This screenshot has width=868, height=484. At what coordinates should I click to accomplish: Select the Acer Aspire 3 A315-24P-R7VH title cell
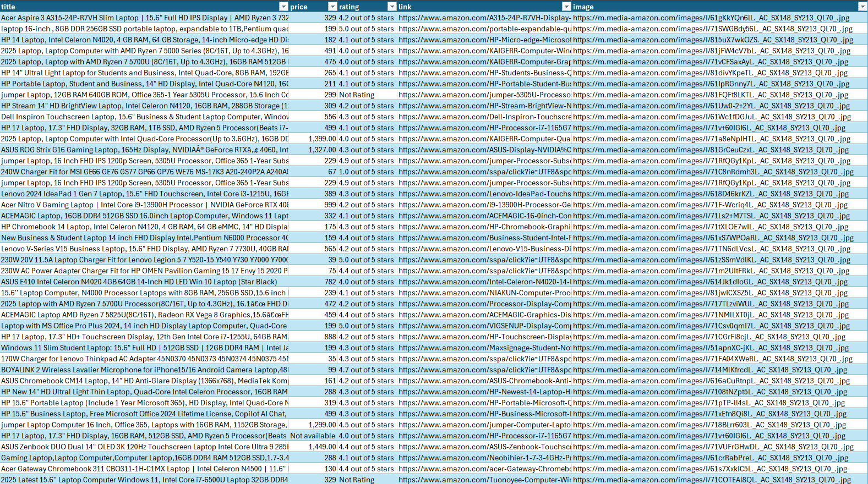coord(144,18)
